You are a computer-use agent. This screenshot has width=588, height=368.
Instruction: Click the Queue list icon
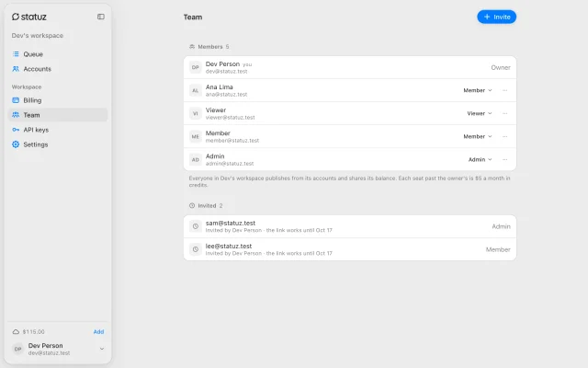[16, 54]
